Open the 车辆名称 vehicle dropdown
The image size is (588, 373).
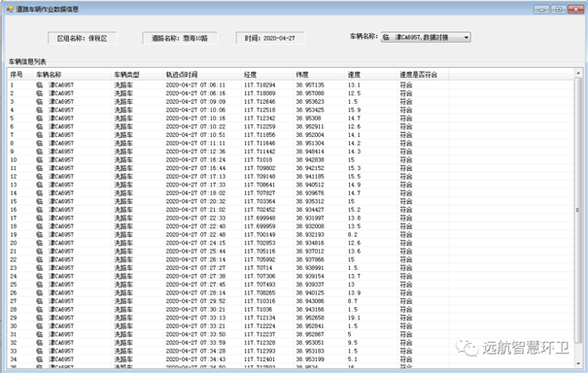coord(426,37)
